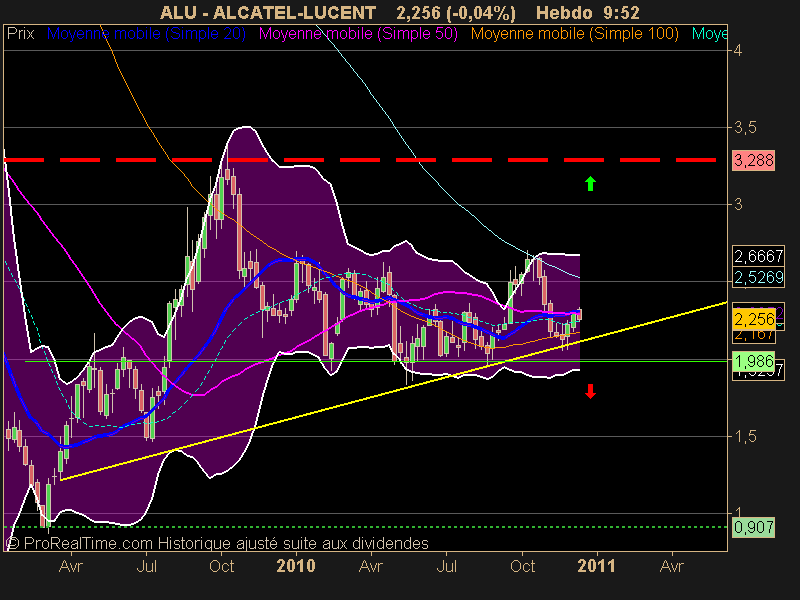Click the red 3,288 price label
This screenshot has width=800, height=600.
point(754,160)
